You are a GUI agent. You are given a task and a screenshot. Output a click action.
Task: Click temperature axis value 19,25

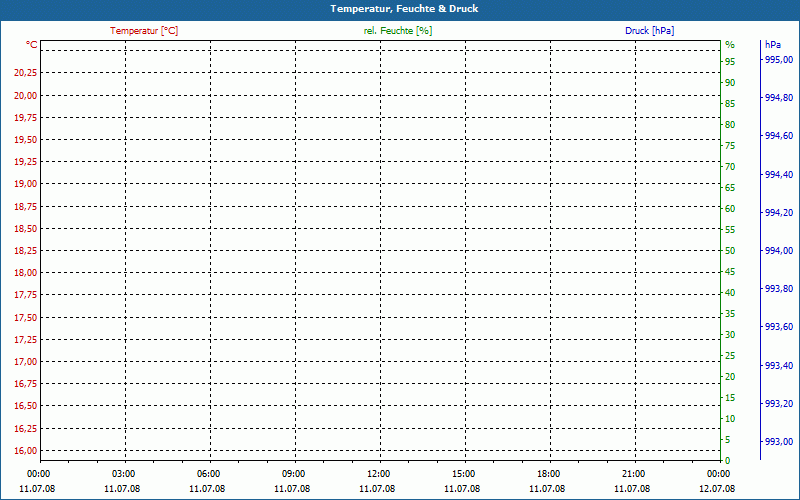(26, 162)
